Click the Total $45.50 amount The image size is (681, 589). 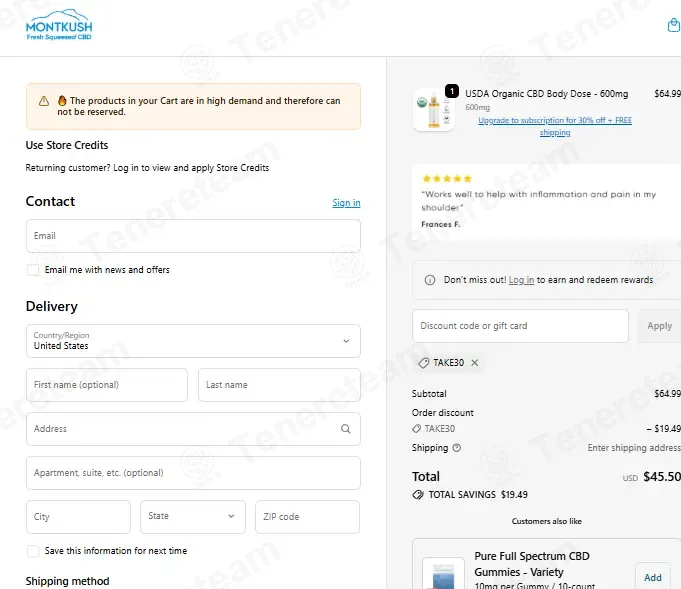point(662,476)
